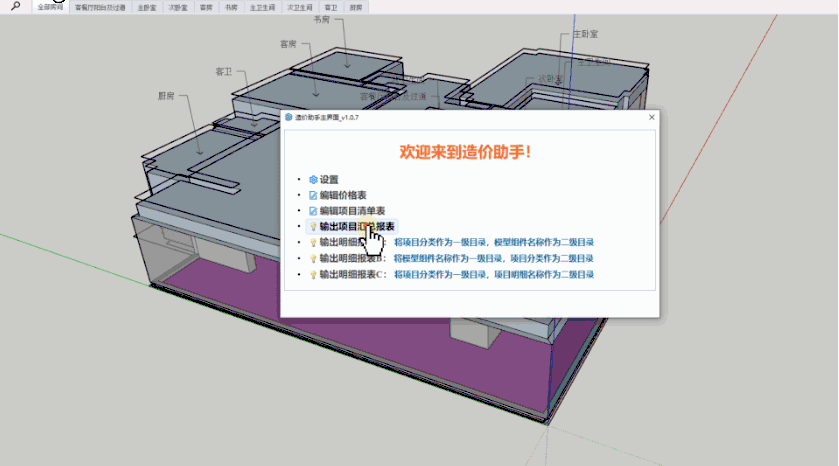Click the lightbulb icon for 输出明细报表A

(x=313, y=242)
